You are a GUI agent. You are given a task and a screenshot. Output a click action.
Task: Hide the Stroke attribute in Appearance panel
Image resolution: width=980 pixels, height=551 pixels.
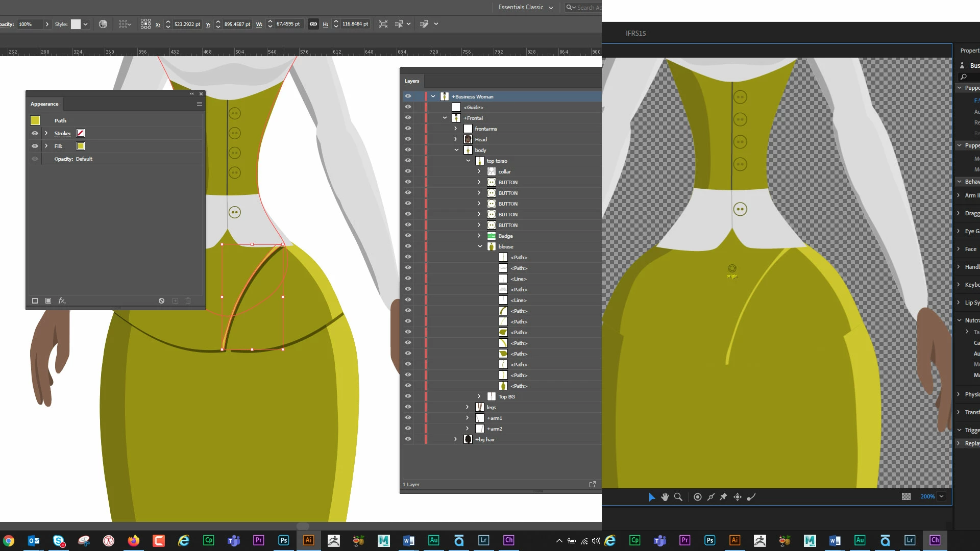click(x=35, y=133)
